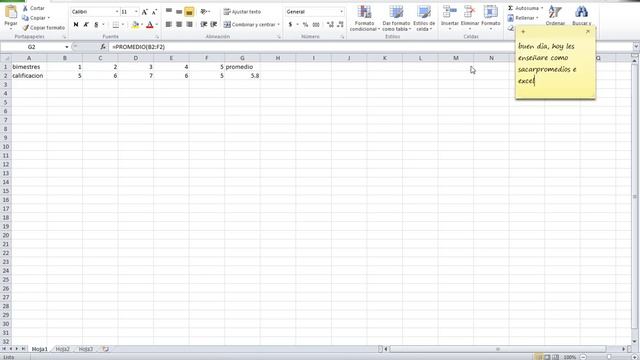
Task: Open the Copiar dropdown arrow
Action: click(49, 18)
